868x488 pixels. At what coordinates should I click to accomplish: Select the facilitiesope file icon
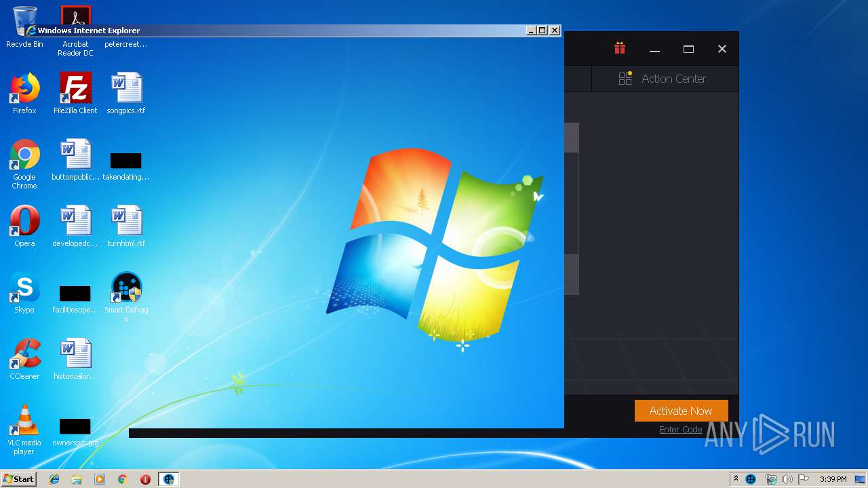[x=75, y=300]
